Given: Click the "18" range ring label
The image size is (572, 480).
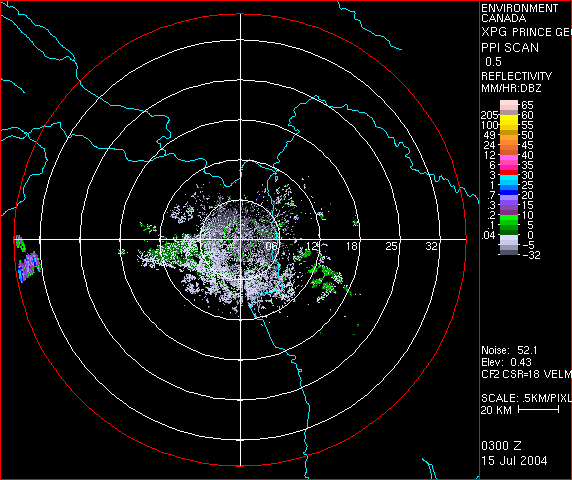Looking at the screenshot, I should (x=352, y=246).
